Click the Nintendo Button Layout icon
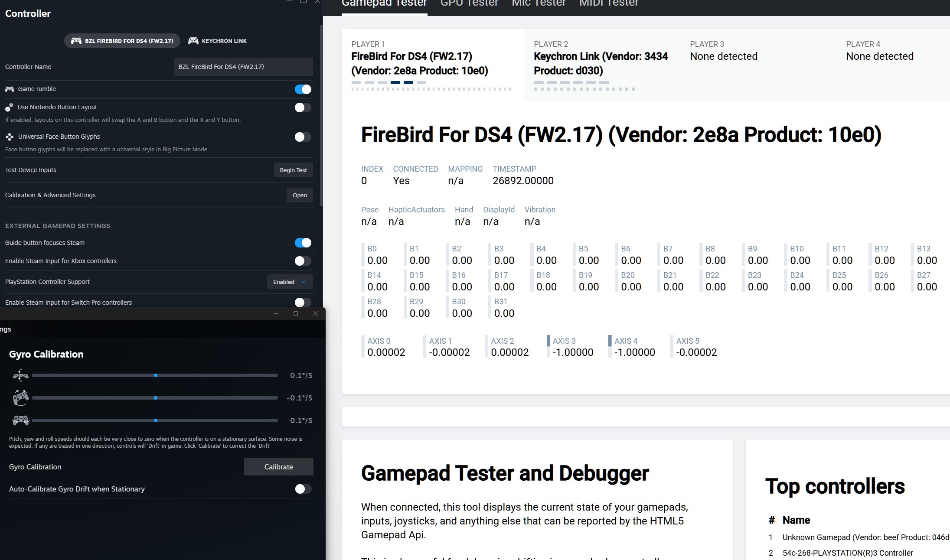This screenshot has width=950, height=560. click(9, 107)
